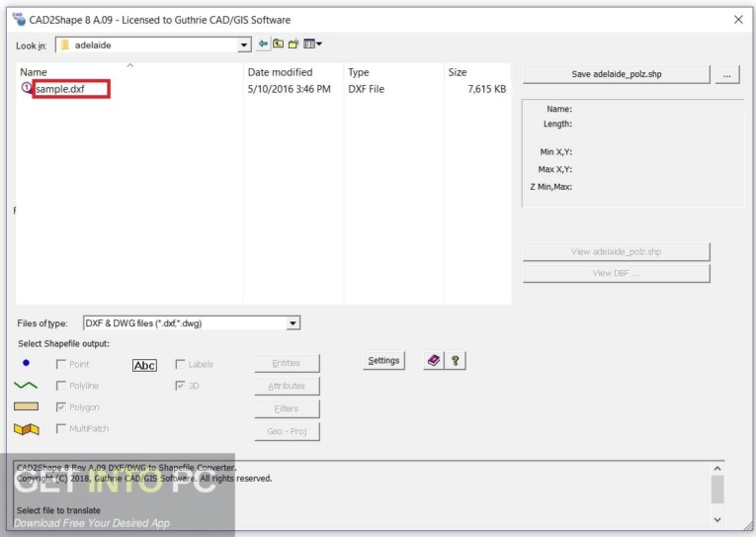Open the Settings button
Image resolution: width=756 pixels, height=537 pixels.
[383, 360]
